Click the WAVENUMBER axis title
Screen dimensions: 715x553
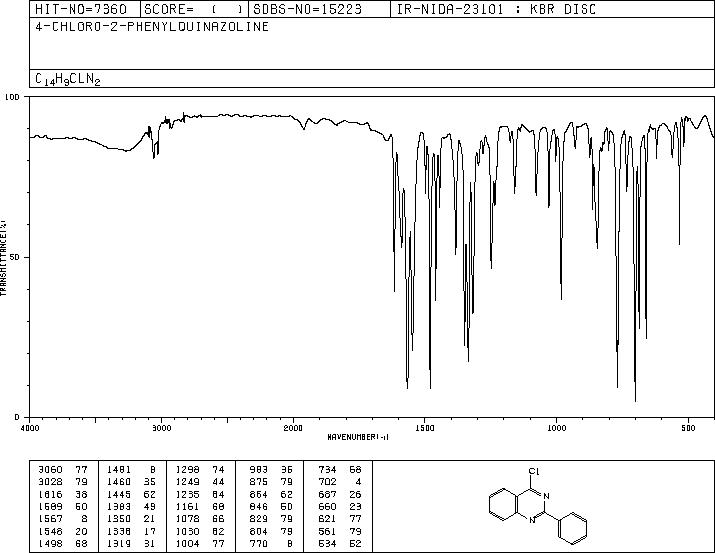358,437
